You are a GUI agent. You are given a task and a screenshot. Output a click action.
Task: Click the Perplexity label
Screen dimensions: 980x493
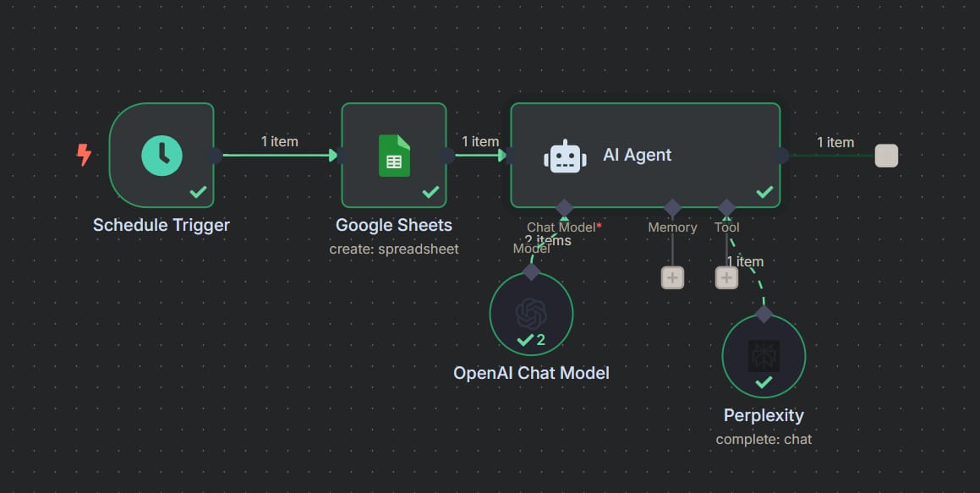tap(764, 415)
